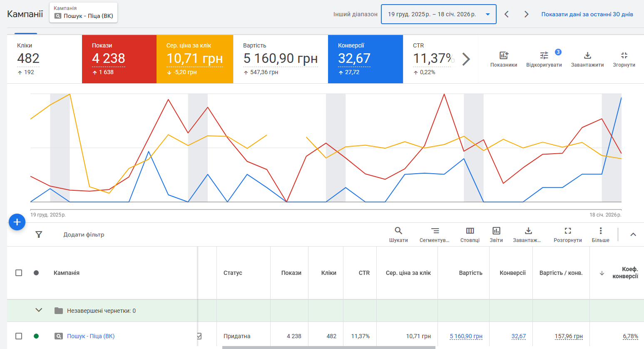Open the Стовпці columns selector
The width and height of the screenshot is (644, 349).
click(470, 234)
